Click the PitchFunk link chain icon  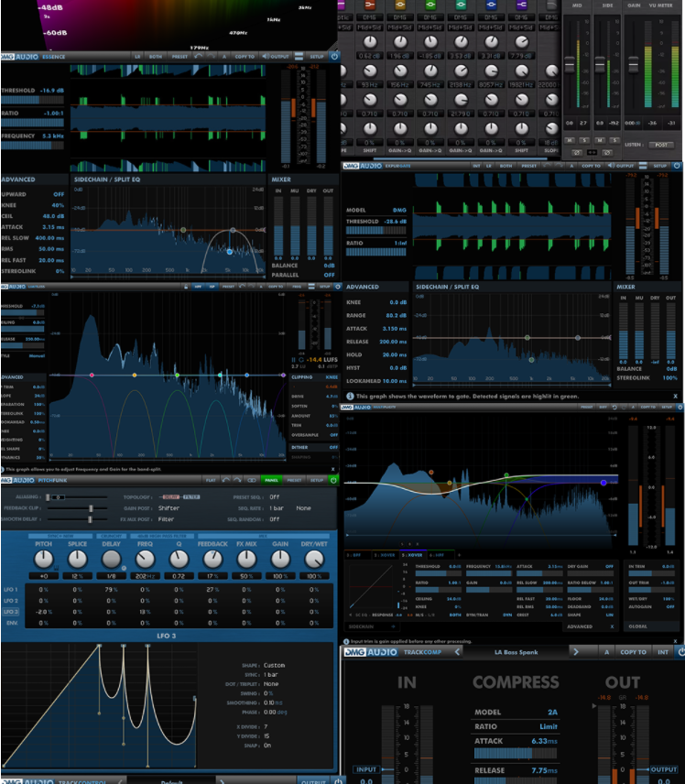pos(252,480)
